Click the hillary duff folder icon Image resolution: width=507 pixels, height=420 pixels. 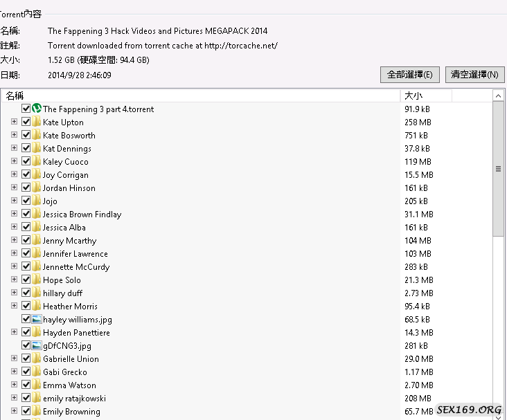(x=37, y=293)
